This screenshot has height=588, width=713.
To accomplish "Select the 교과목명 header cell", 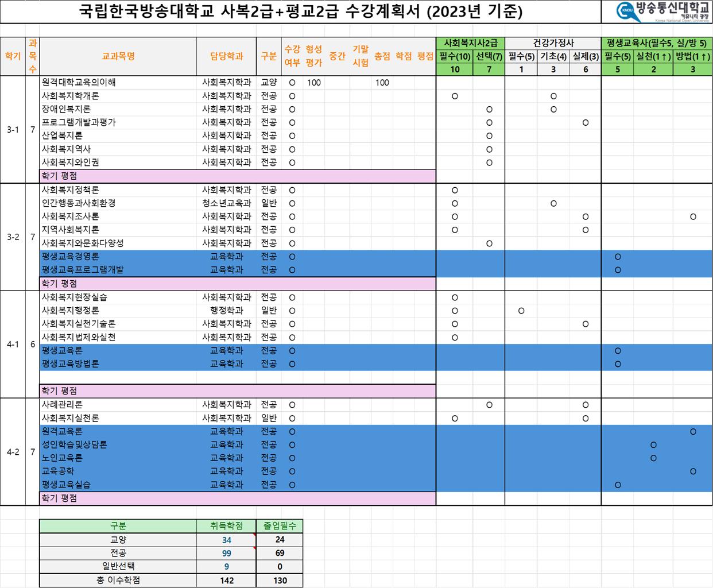I will tap(118, 56).
